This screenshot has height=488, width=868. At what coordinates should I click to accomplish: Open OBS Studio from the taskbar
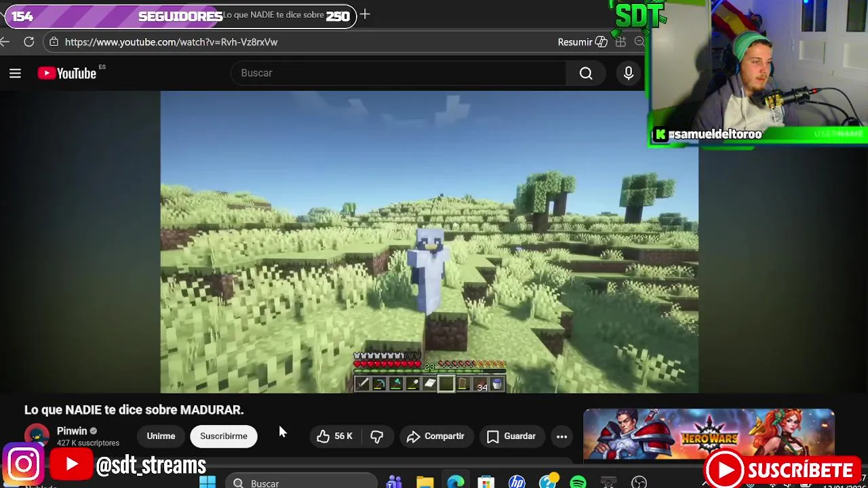639,482
